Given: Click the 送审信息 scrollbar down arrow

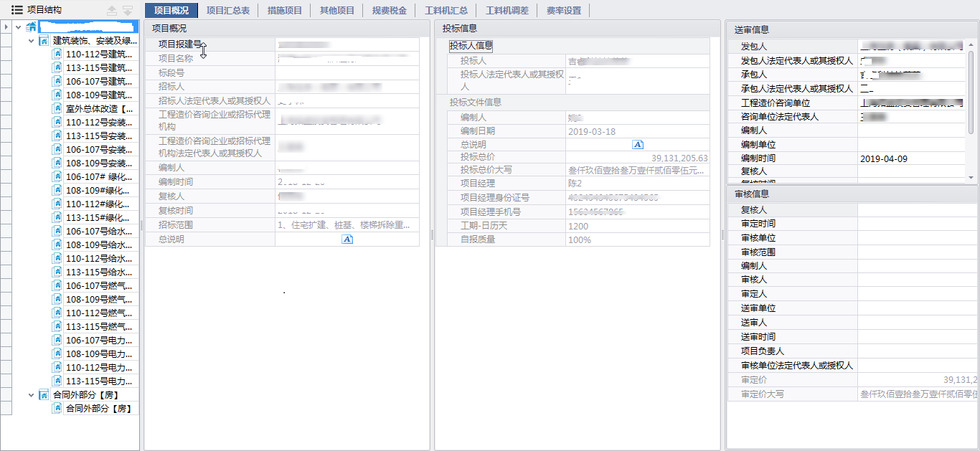Looking at the screenshot, I should point(971,177).
